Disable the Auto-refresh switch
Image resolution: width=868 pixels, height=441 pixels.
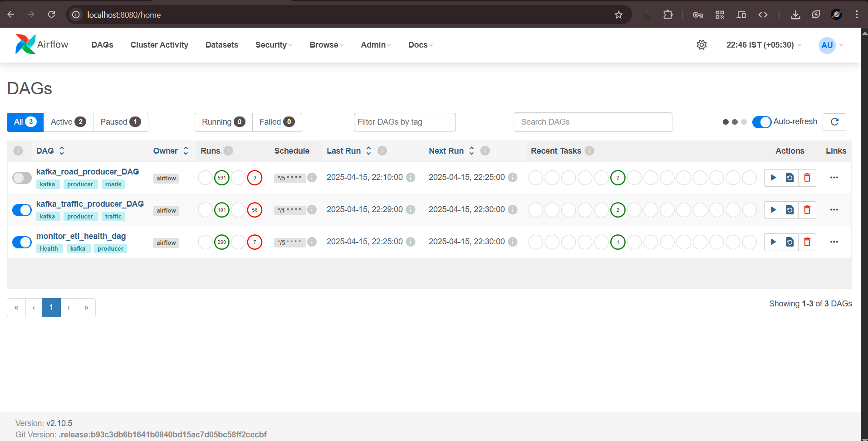point(761,122)
